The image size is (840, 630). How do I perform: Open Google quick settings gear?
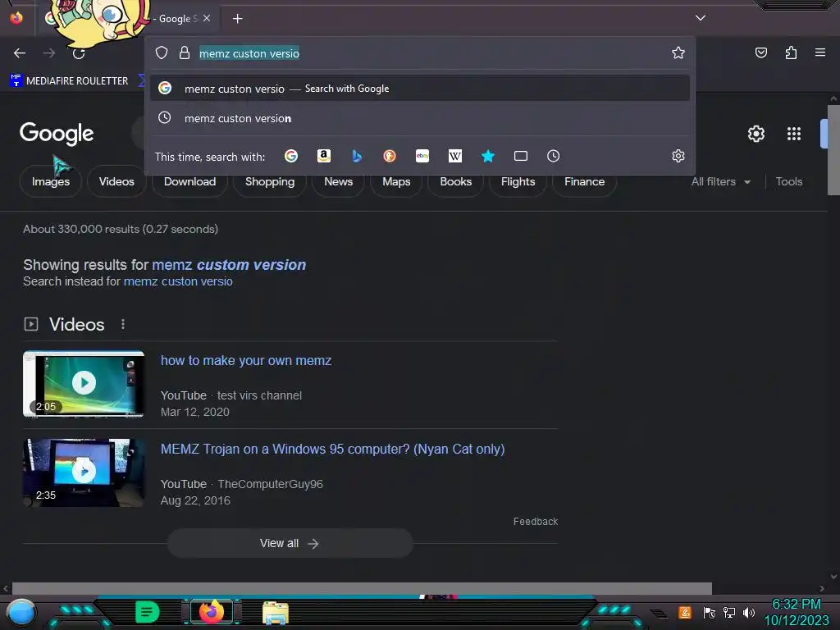[x=756, y=134]
